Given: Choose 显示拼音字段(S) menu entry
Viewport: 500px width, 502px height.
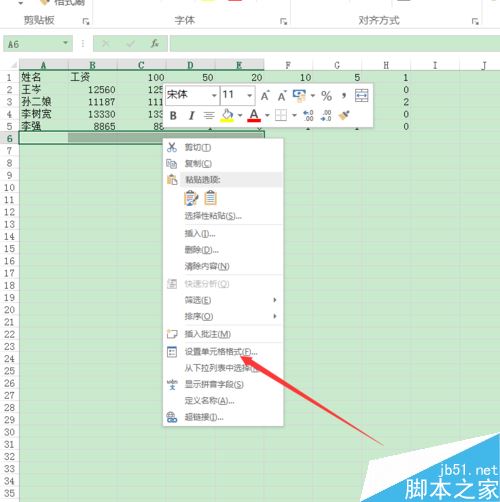Looking at the screenshot, I should point(223,384).
